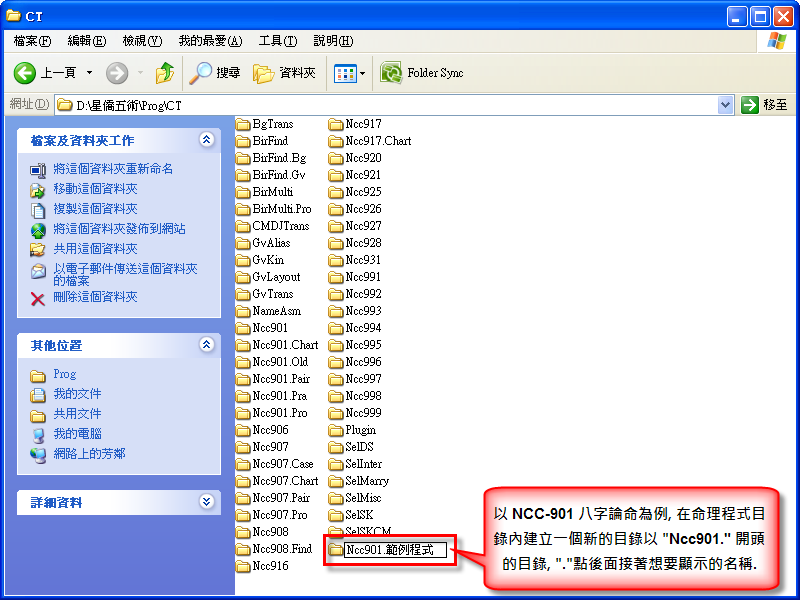Image resolution: width=800 pixels, height=600 pixels.
Task: Select the Ncc901.Chart folder name
Action: (285, 345)
